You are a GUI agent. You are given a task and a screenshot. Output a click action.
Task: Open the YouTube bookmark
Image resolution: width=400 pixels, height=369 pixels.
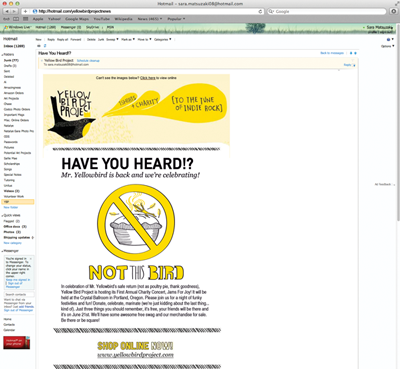click(102, 19)
